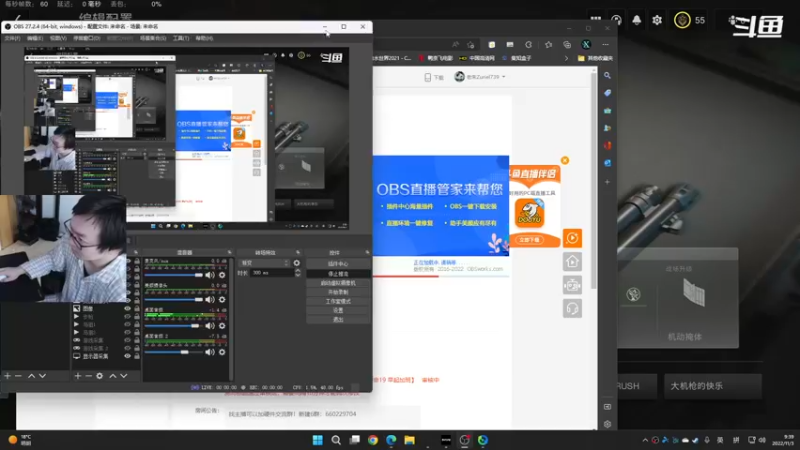Remove the selected source with the minus icon
Screen dimensions: 800x450
(x=88, y=376)
